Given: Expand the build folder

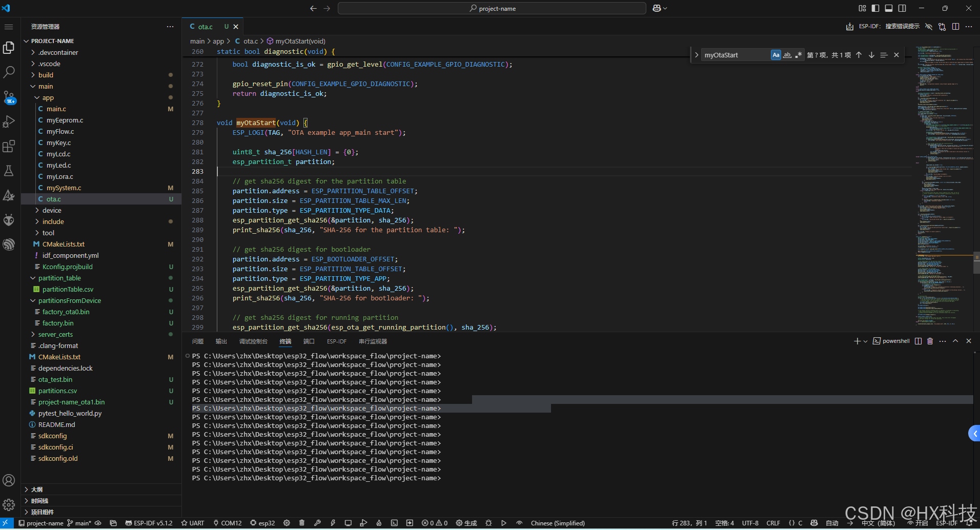Looking at the screenshot, I should pyautogui.click(x=46, y=75).
